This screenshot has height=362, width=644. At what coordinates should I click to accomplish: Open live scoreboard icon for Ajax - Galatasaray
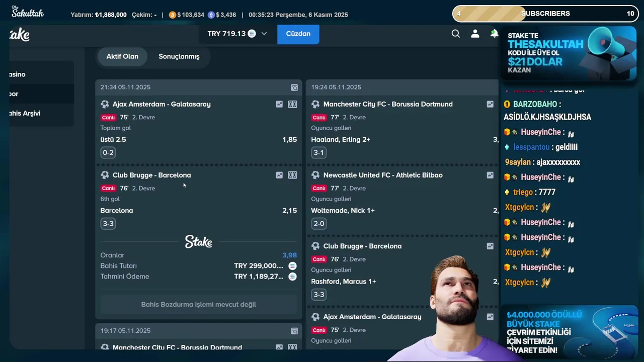pyautogui.click(x=292, y=104)
